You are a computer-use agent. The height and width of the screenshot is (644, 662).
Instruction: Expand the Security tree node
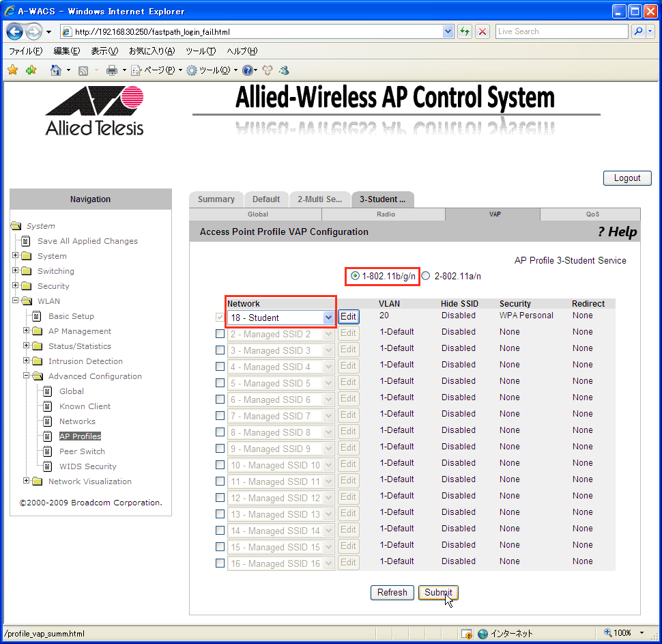pyautogui.click(x=15, y=285)
